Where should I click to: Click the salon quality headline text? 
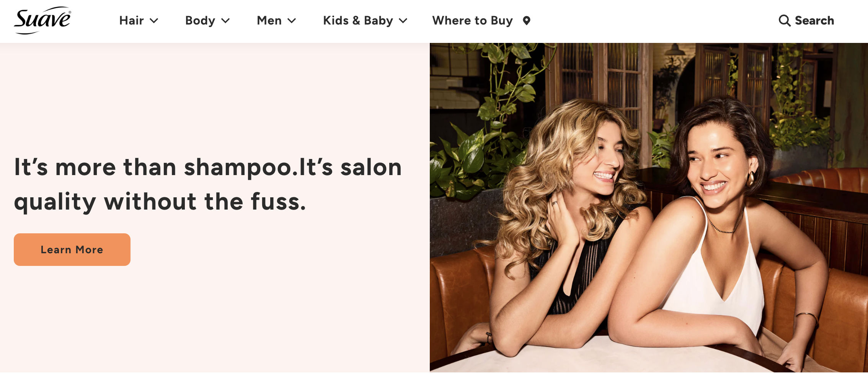208,184
